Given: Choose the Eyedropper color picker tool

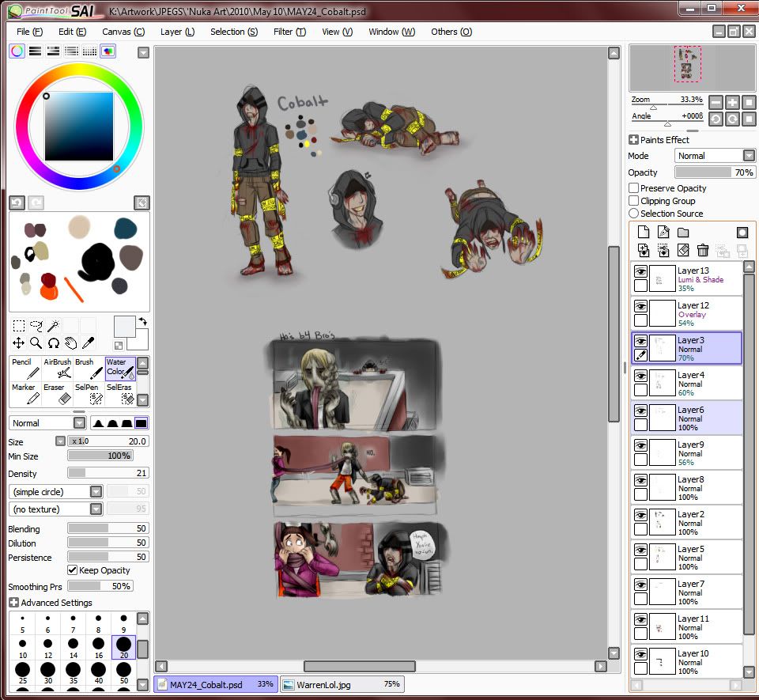Looking at the screenshot, I should pos(89,342).
